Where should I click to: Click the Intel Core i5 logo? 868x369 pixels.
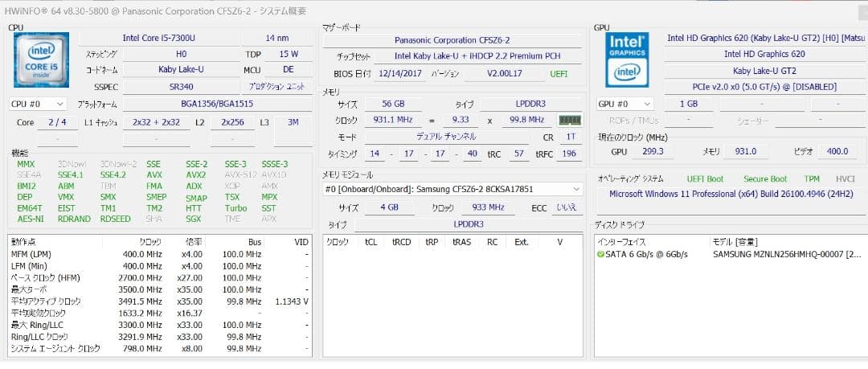42,59
